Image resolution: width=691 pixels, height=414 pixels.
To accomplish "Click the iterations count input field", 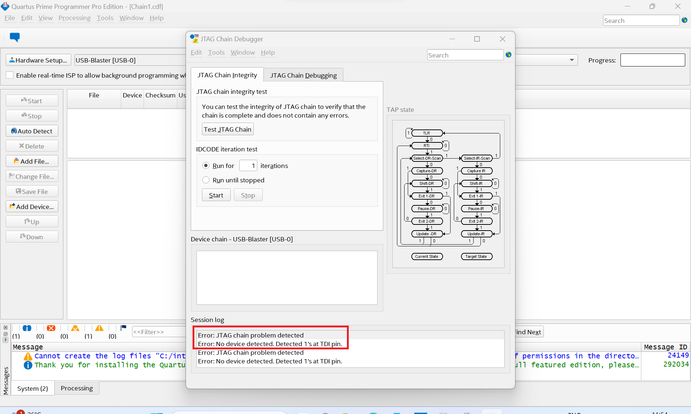I will (x=248, y=166).
